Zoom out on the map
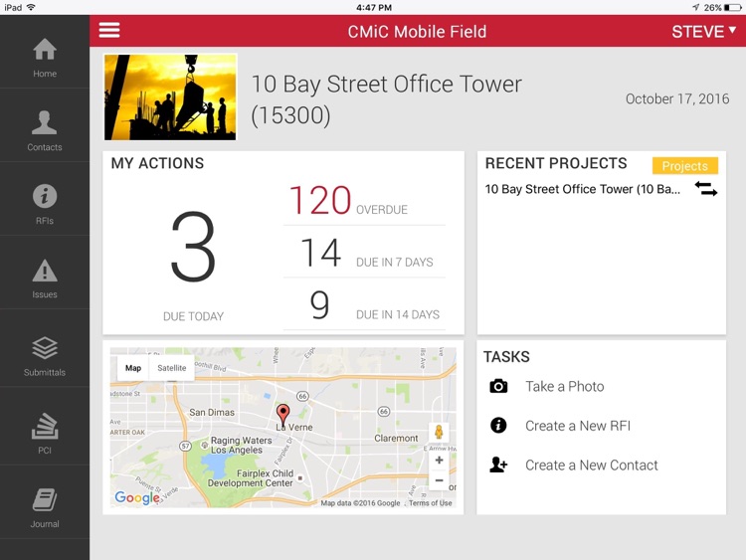The image size is (746, 560). pos(439,480)
